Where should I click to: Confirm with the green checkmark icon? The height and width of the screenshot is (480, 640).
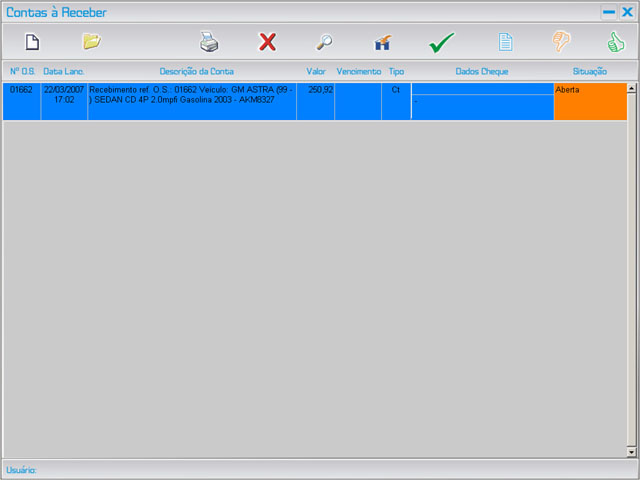(441, 42)
